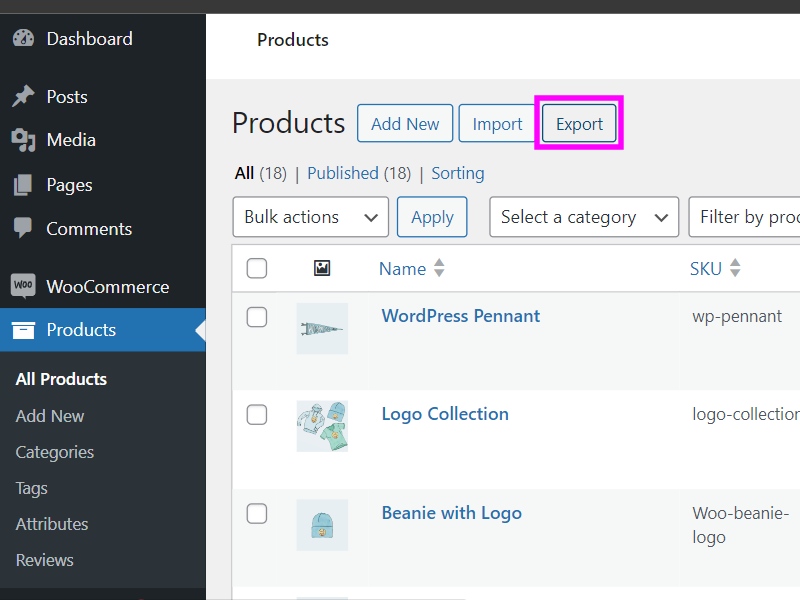Open Categories from the Products menu
The width and height of the screenshot is (800, 600).
[x=54, y=452]
